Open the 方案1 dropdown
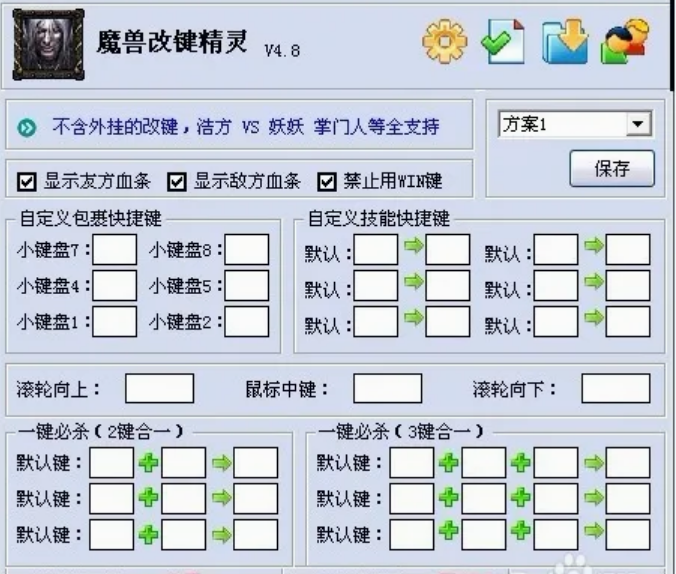676x574 pixels. 575,125
